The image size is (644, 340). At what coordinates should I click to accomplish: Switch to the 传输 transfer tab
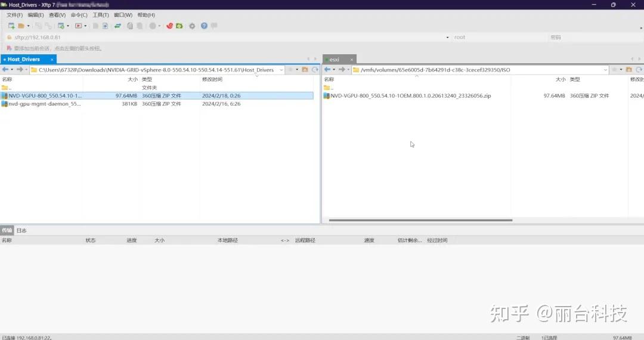7,230
